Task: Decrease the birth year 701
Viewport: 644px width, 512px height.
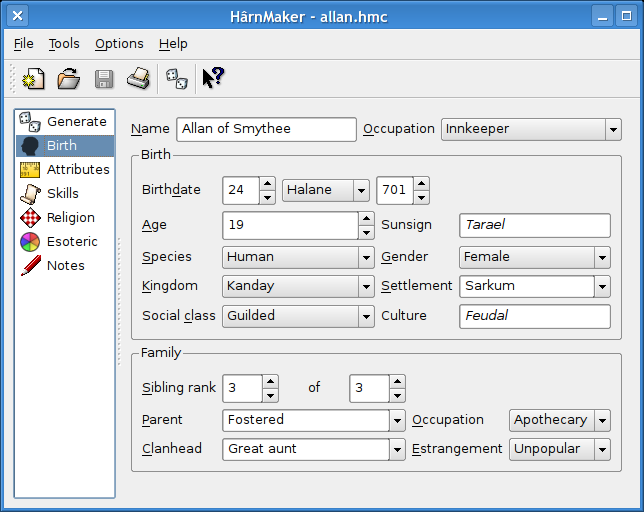Action: click(x=421, y=197)
